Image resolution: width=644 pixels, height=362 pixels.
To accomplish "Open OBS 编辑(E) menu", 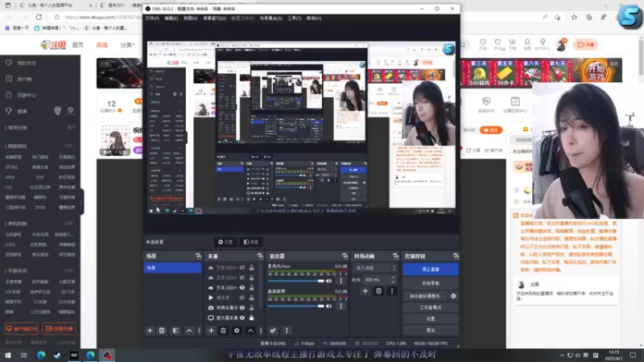I will pos(171,19).
